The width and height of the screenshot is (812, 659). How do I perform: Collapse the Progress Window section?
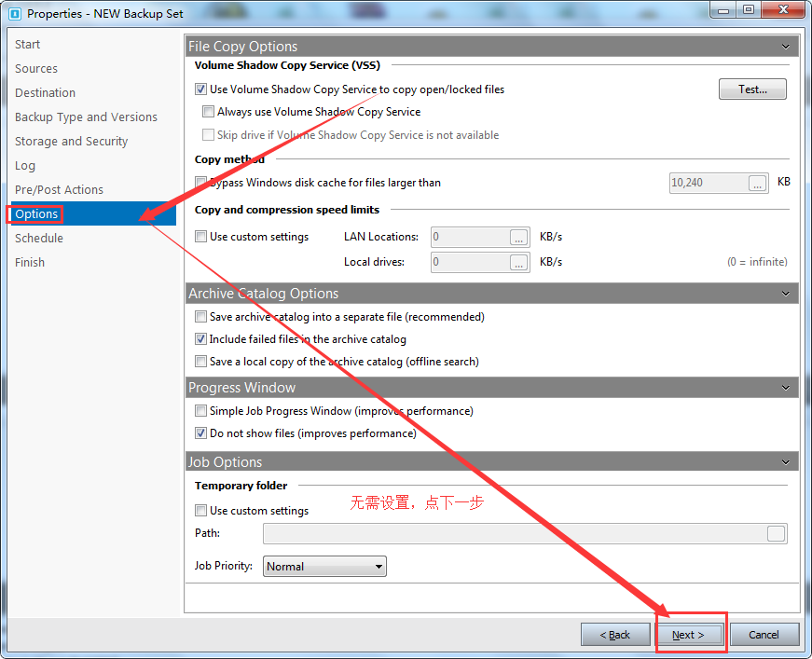point(786,388)
